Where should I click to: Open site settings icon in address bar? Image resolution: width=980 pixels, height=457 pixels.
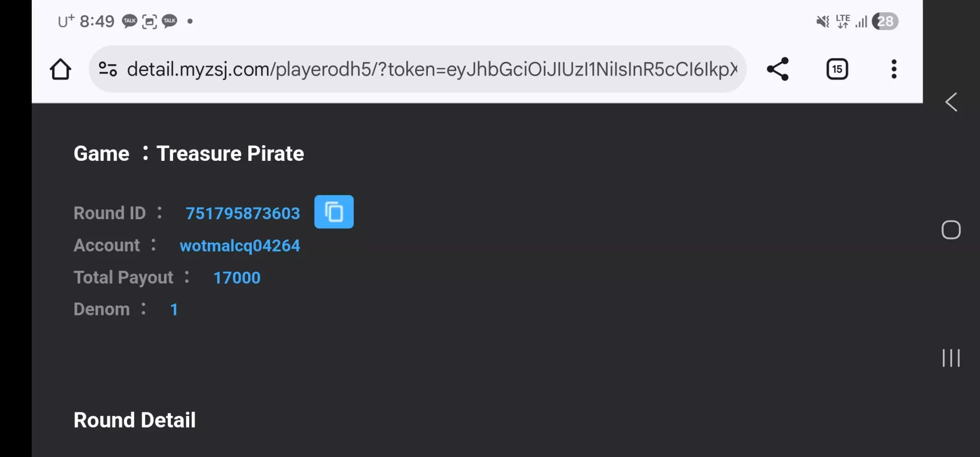click(108, 69)
